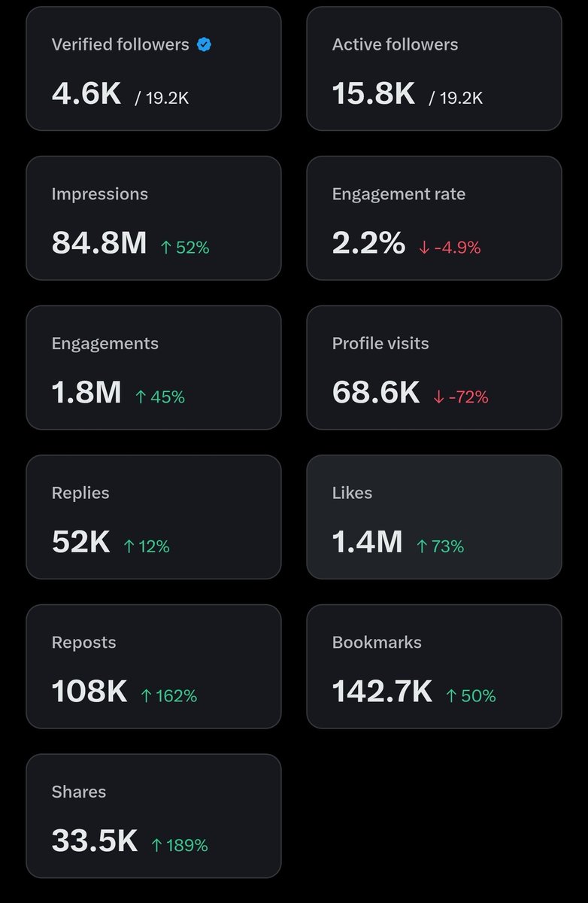Select the Profile visits metric card
The width and height of the screenshot is (588, 903).
(434, 367)
